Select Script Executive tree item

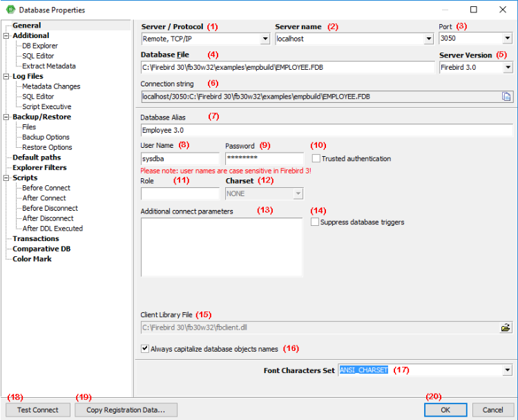point(46,107)
